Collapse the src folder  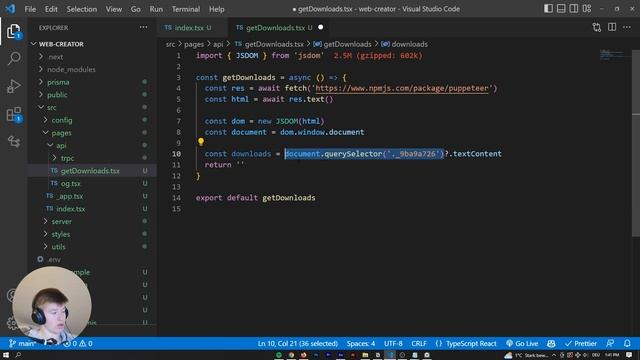(x=51, y=107)
